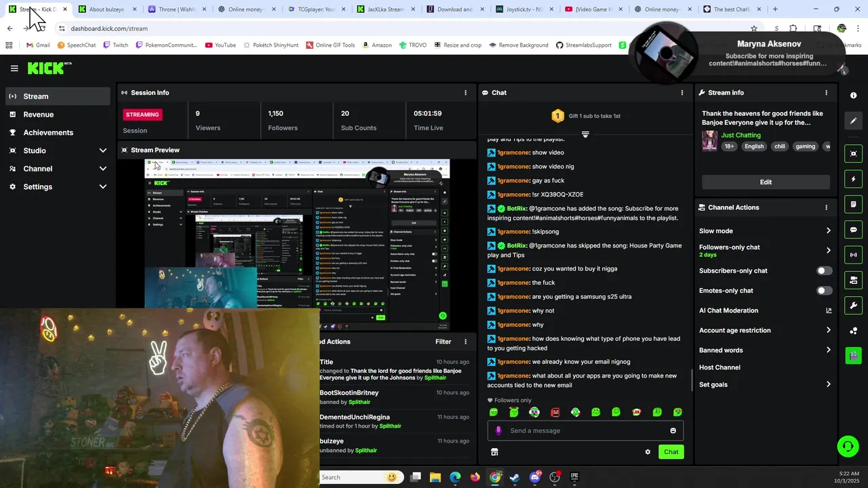
Task: Open the chat shop icon
Action: [x=494, y=452]
